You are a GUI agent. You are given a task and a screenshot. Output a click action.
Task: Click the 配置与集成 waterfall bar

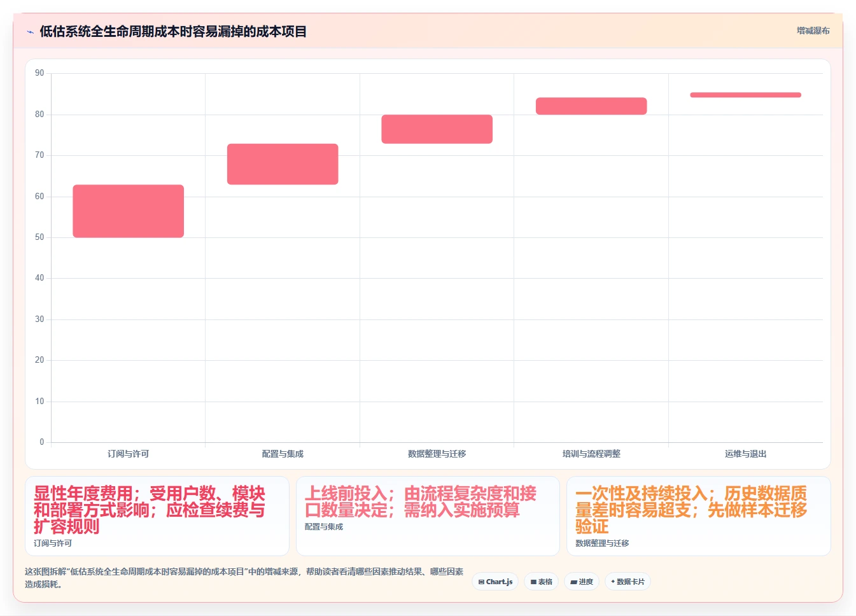283,164
